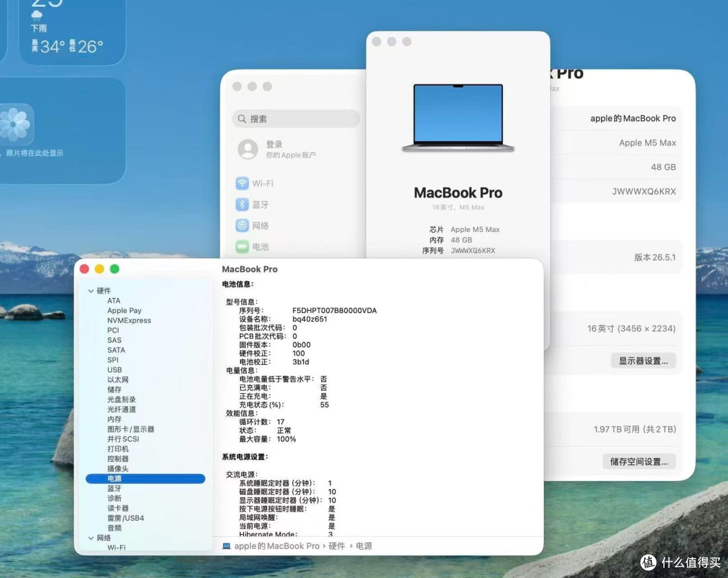Click the Apple account avatar icon

pyautogui.click(x=248, y=149)
